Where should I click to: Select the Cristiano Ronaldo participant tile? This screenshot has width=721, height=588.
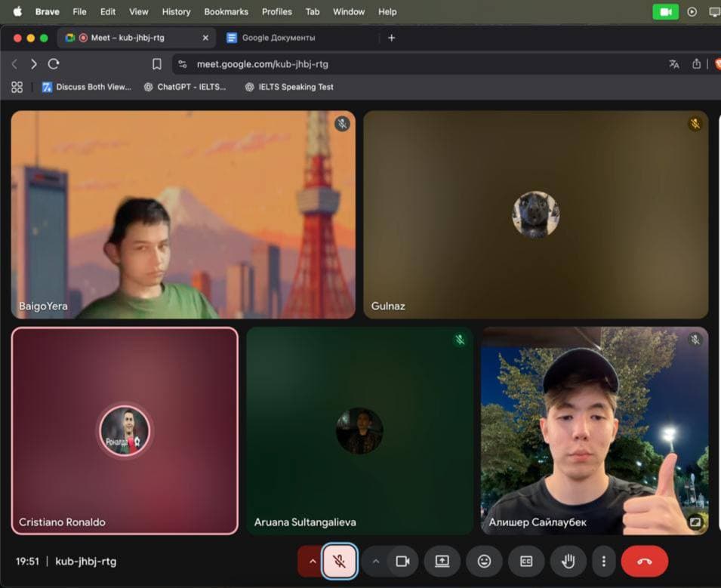pos(125,430)
